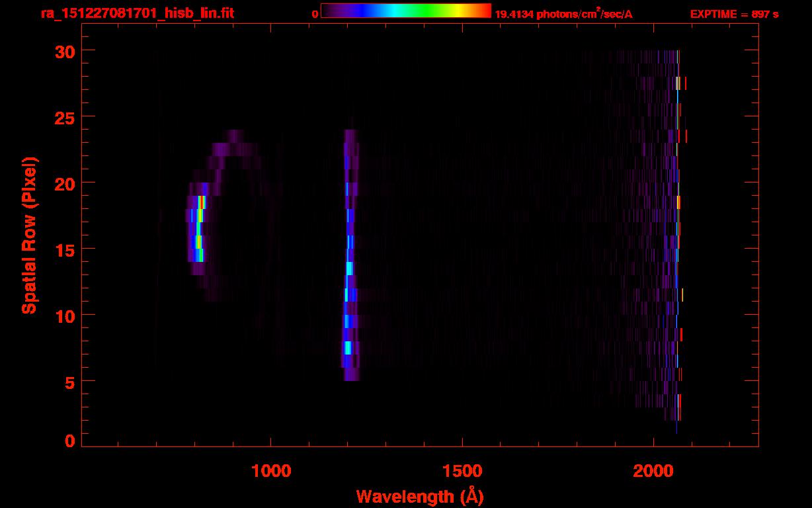The height and width of the screenshot is (508, 812).
Task: Click the 2000 wavelength tick label
Action: point(653,471)
